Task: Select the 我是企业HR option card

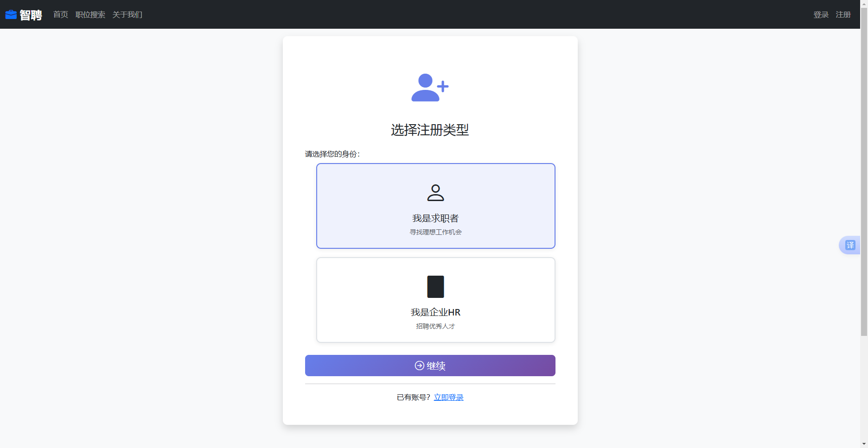Action: pyautogui.click(x=436, y=300)
